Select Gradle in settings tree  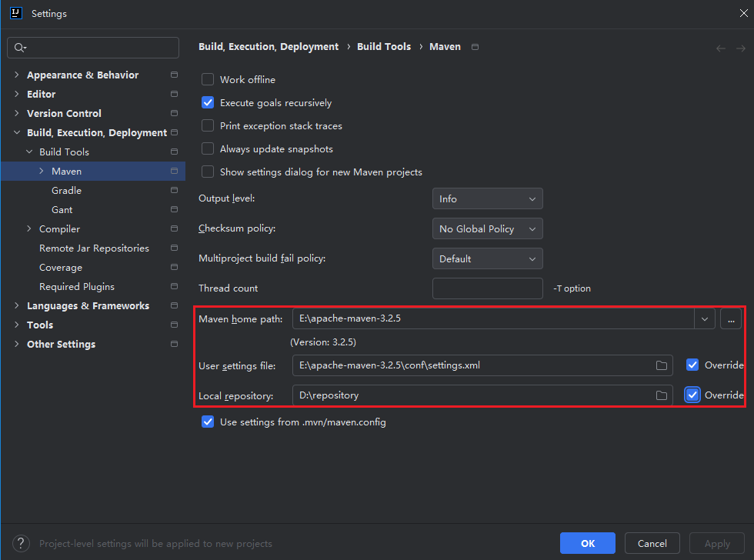click(x=66, y=190)
